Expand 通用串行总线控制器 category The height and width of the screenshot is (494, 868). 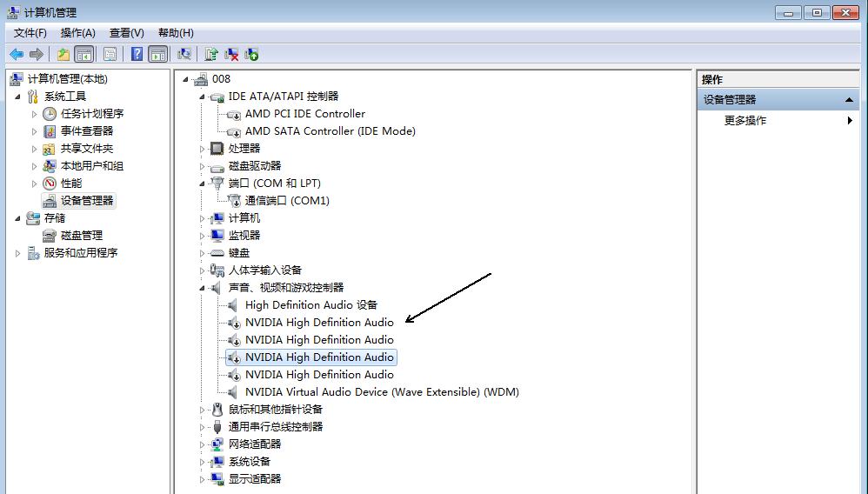coord(202,427)
